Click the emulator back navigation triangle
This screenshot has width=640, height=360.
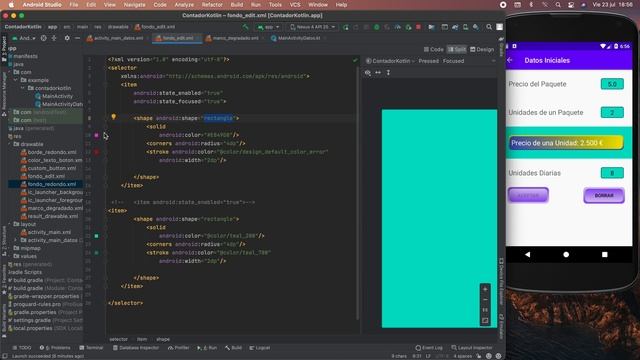coord(527,254)
